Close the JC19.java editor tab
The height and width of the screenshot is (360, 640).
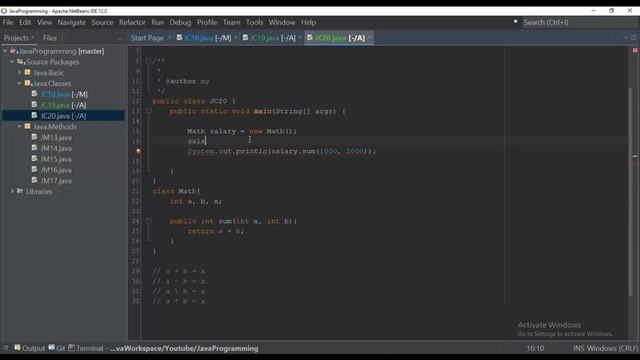[300, 38]
